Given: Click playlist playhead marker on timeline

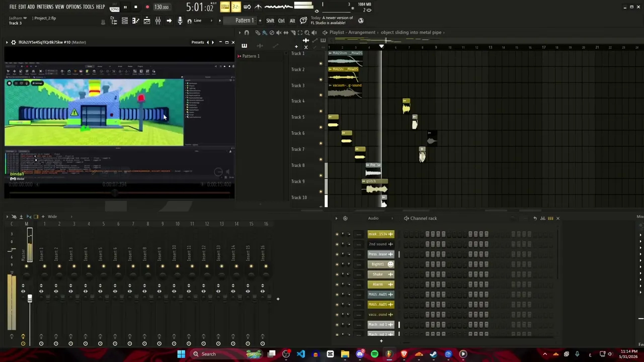Looking at the screenshot, I should point(381,47).
